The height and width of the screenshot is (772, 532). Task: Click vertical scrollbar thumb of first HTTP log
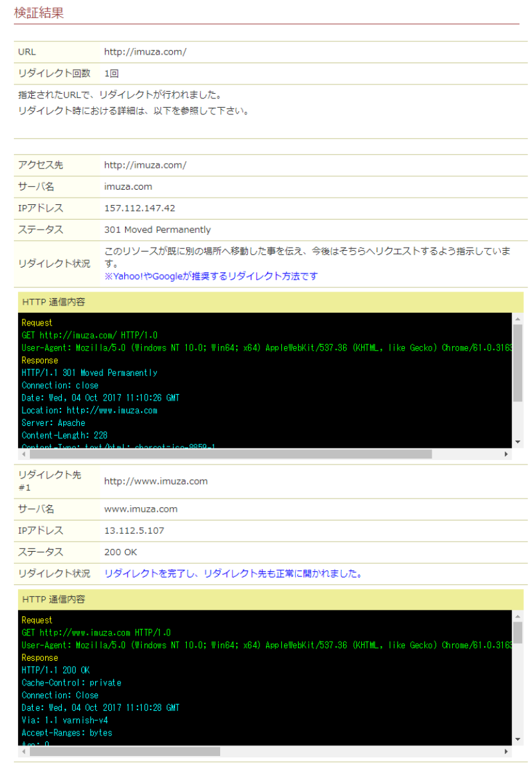[517, 363]
